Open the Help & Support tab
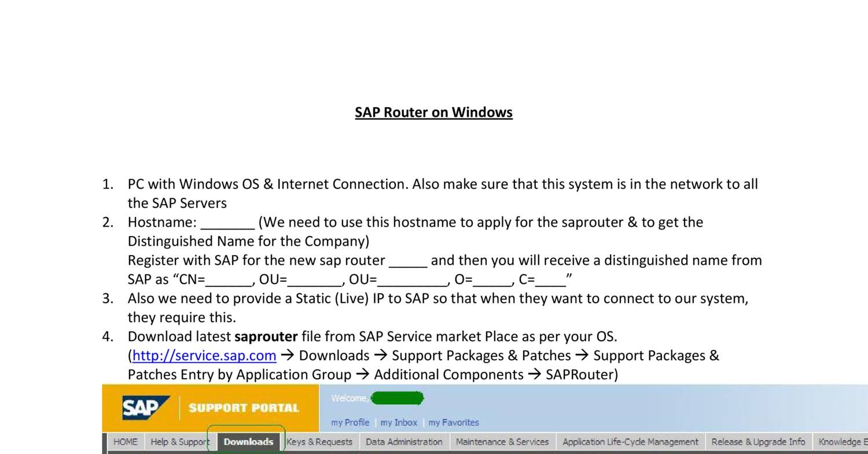The image size is (868, 454). pyautogui.click(x=179, y=441)
